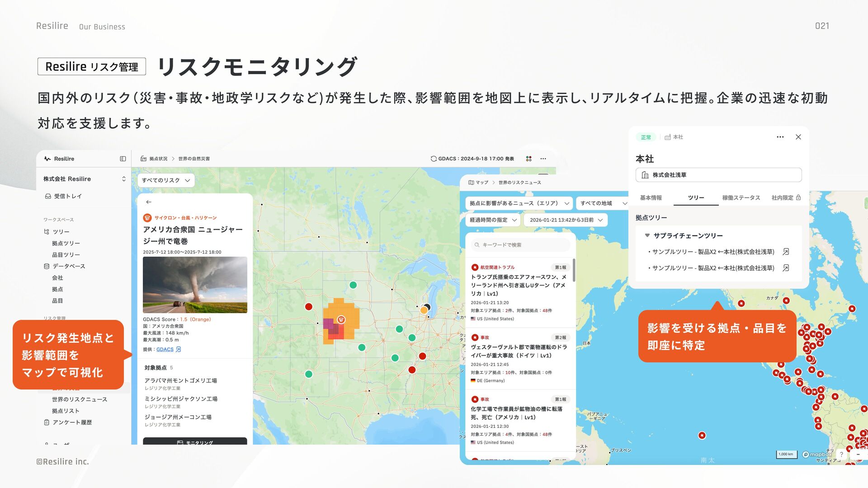The height and width of the screenshot is (488, 868).
Task: Open the more options menu next to apps grid
Action: [543, 159]
